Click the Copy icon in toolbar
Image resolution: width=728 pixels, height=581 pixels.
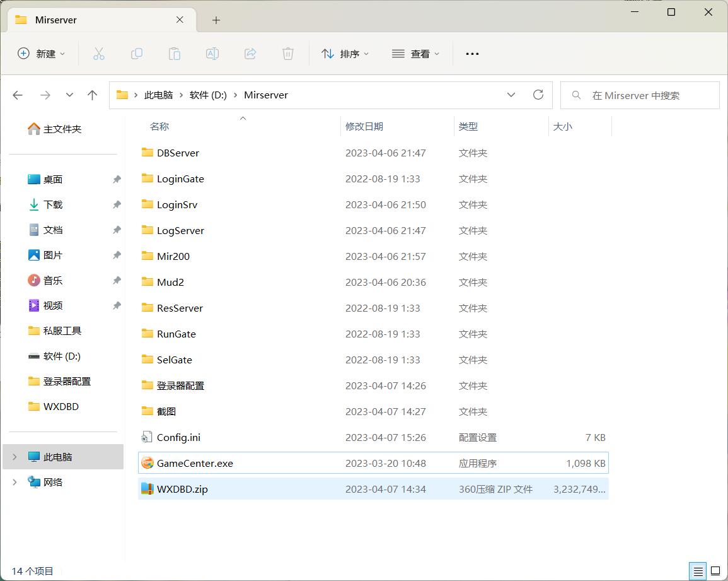137,54
